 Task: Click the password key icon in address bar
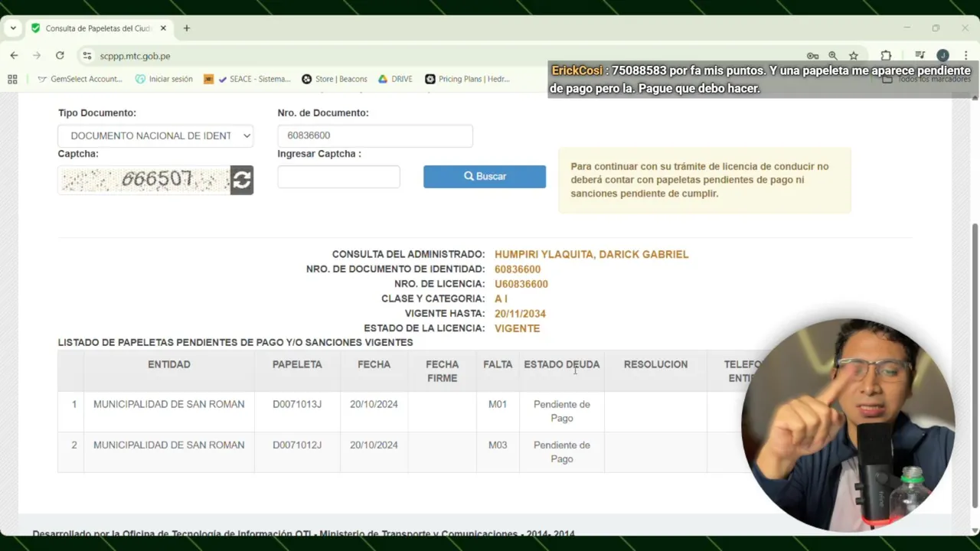pos(812,56)
